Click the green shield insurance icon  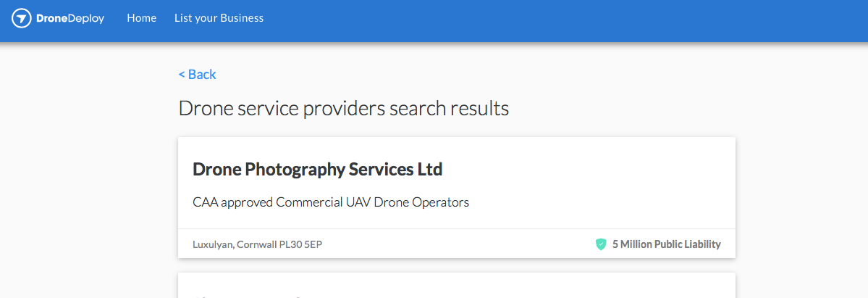tap(601, 244)
